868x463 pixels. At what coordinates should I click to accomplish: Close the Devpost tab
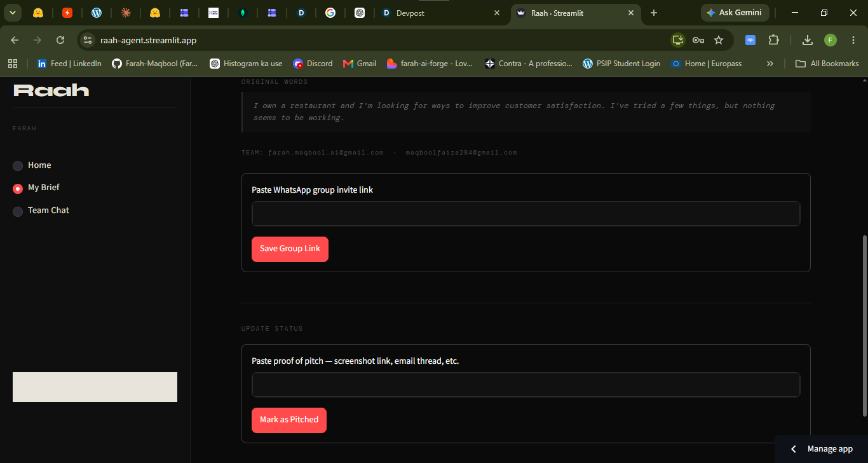pos(497,13)
